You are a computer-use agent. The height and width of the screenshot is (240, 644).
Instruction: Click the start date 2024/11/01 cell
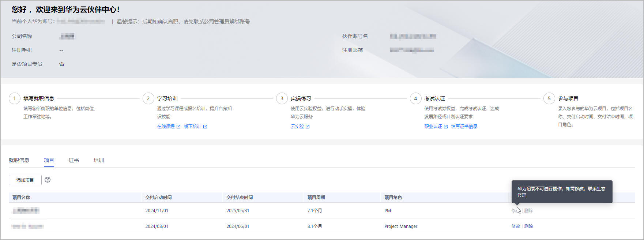pyautogui.click(x=157, y=211)
